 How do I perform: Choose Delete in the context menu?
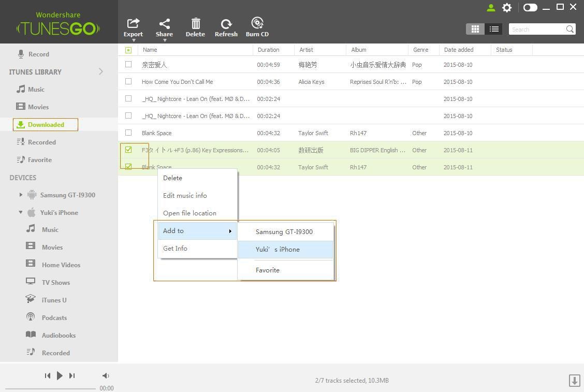point(197,178)
